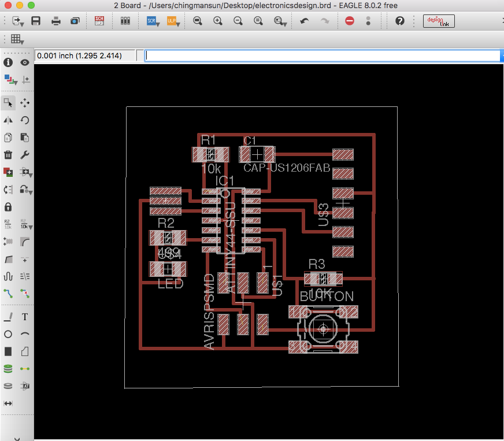
Task: Select the Add part tool
Action: pos(8,172)
